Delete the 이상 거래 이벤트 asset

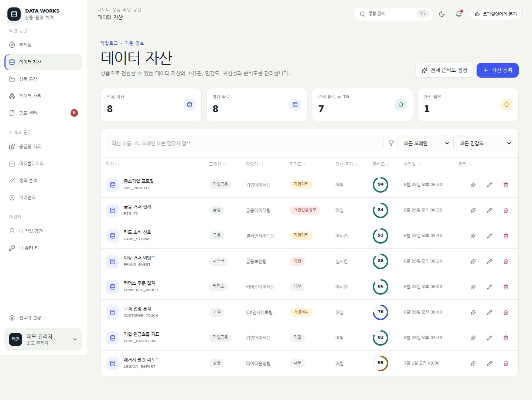(506, 261)
